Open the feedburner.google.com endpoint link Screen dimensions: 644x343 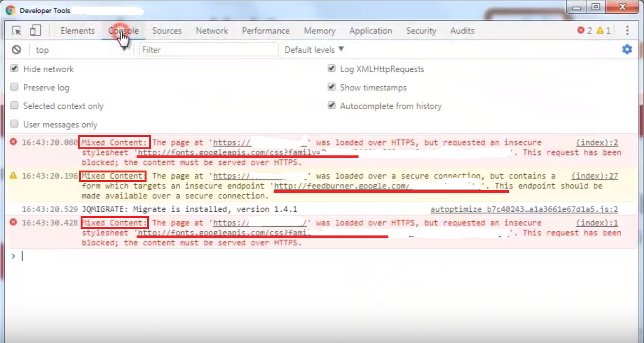pos(378,186)
